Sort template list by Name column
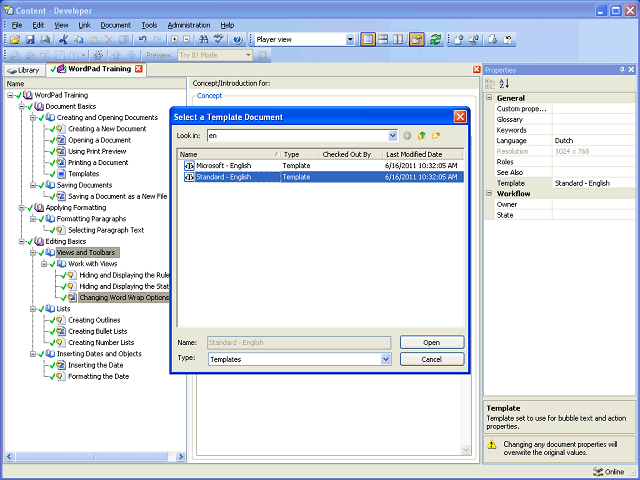The image size is (640, 480). pos(229,154)
